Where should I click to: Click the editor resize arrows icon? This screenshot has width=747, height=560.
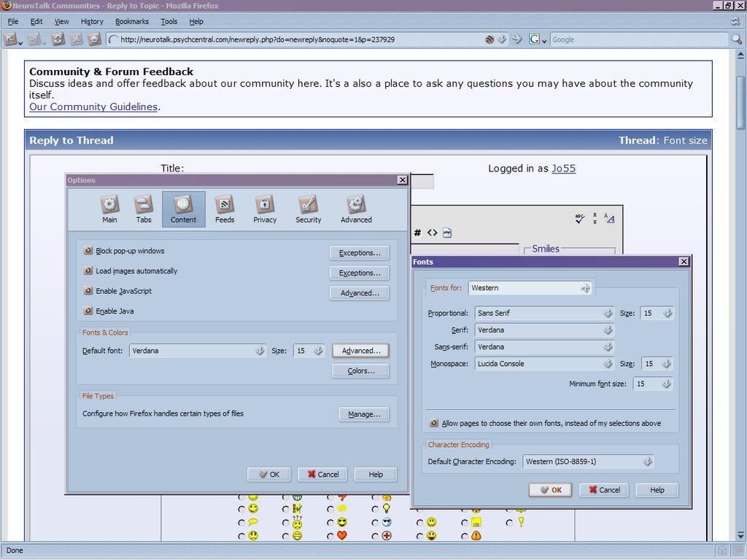point(595,219)
